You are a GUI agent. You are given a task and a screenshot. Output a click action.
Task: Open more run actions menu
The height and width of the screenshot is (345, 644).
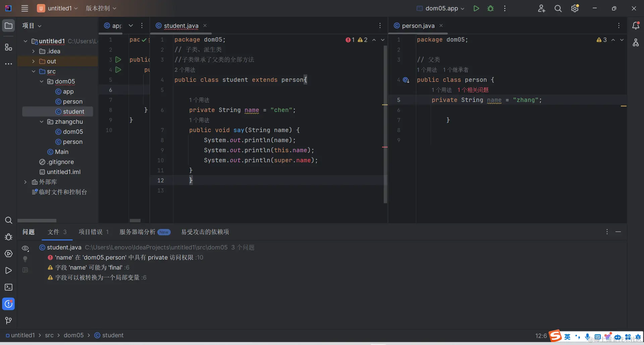coord(505,8)
